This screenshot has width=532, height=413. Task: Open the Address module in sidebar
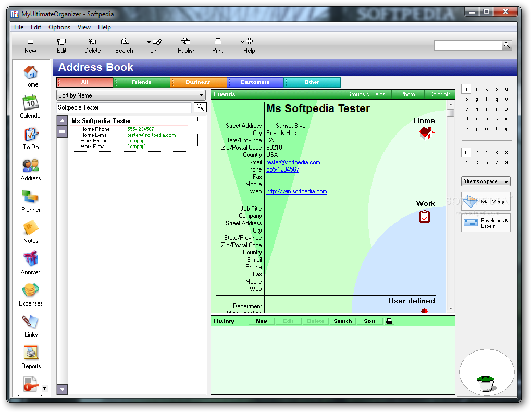pos(31,170)
